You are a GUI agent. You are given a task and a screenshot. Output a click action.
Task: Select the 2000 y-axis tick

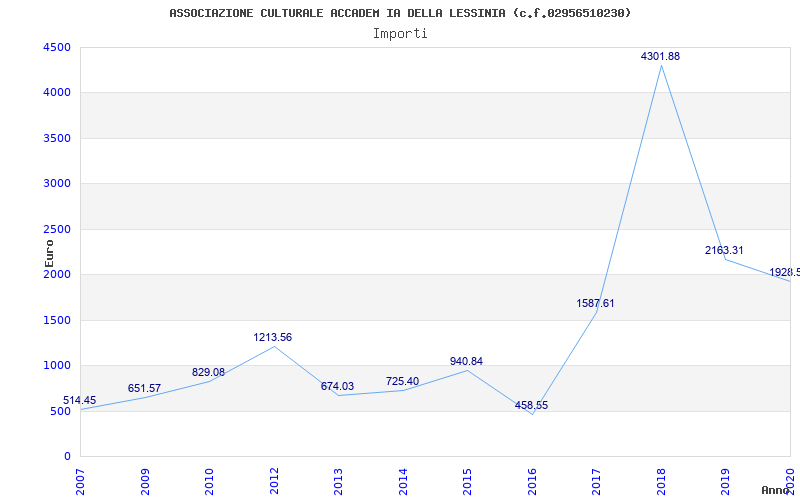[x=57, y=274]
